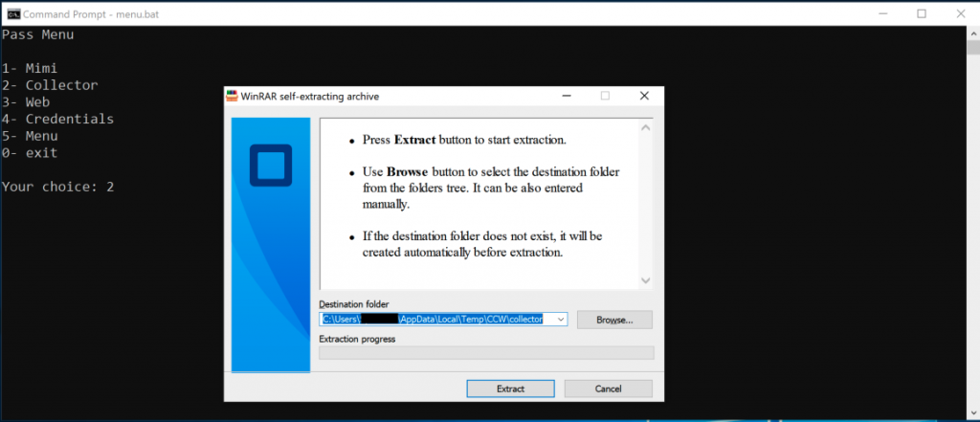This screenshot has height=422, width=980.
Task: Click the Command Prompt icon in title bar
Action: [x=12, y=12]
